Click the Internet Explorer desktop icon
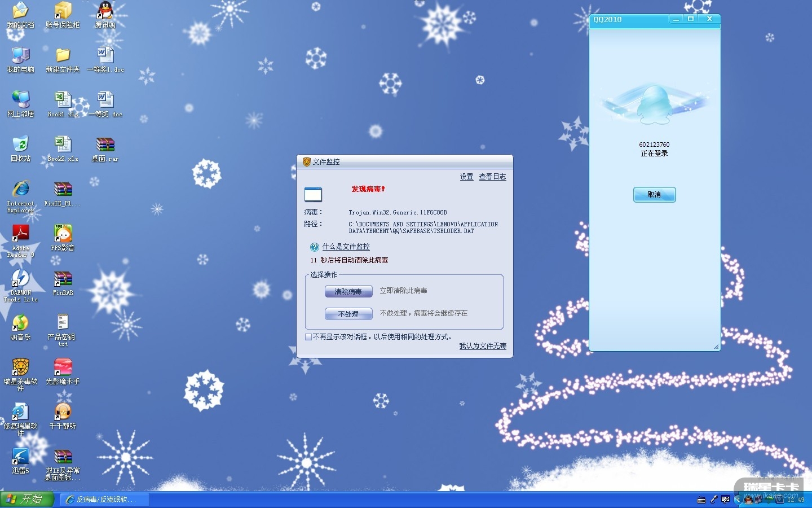This screenshot has height=508, width=812. (x=20, y=196)
